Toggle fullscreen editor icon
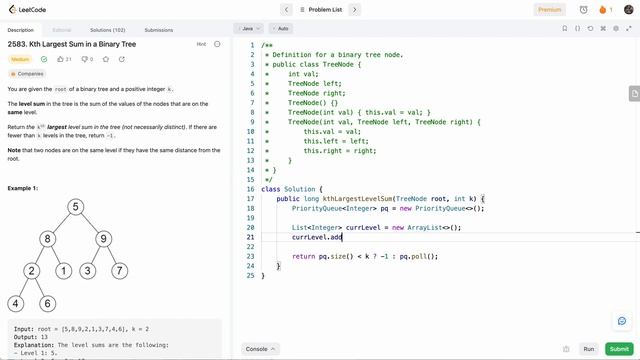 (629, 28)
